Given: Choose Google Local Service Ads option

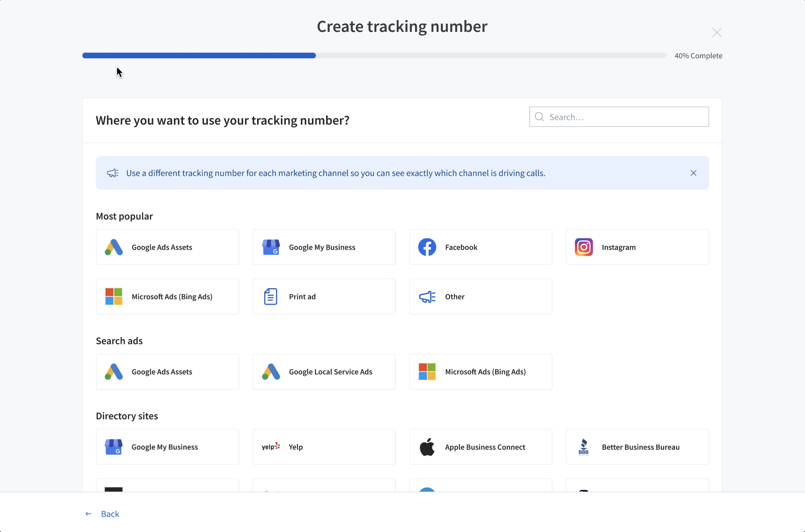Looking at the screenshot, I should 324,372.
